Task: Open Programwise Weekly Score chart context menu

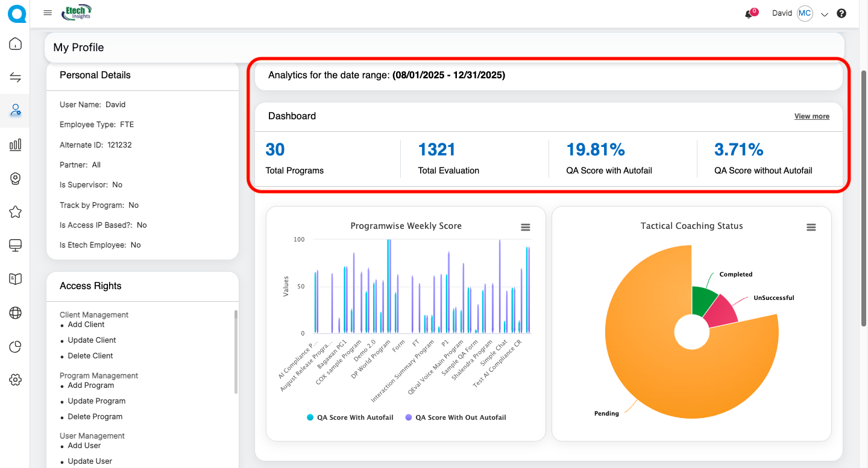Action: 526,227
